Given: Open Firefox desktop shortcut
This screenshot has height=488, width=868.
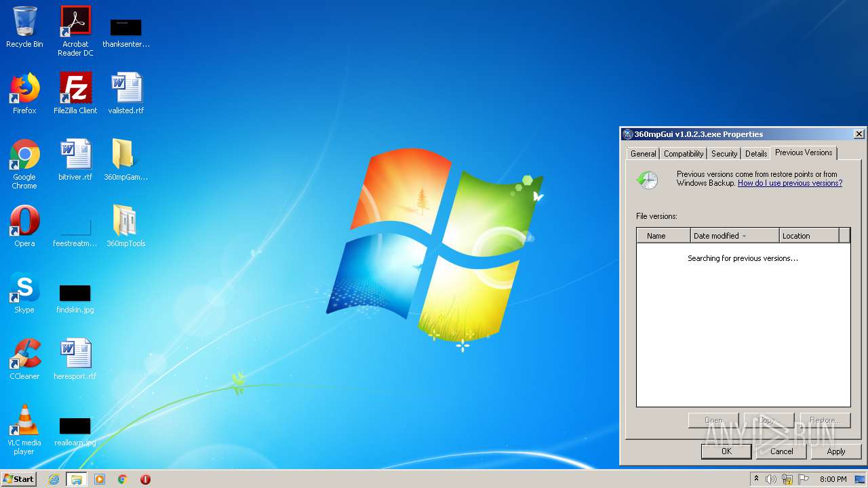Looking at the screenshot, I should [24, 94].
